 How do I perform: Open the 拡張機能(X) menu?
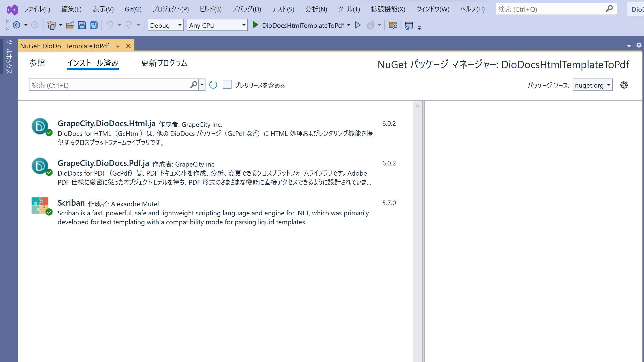tap(388, 9)
